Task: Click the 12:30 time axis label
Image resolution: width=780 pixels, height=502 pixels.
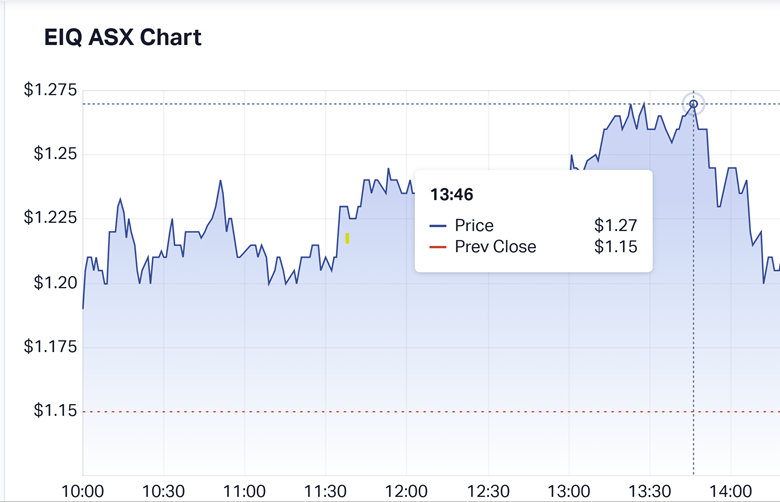Action: pos(488,490)
